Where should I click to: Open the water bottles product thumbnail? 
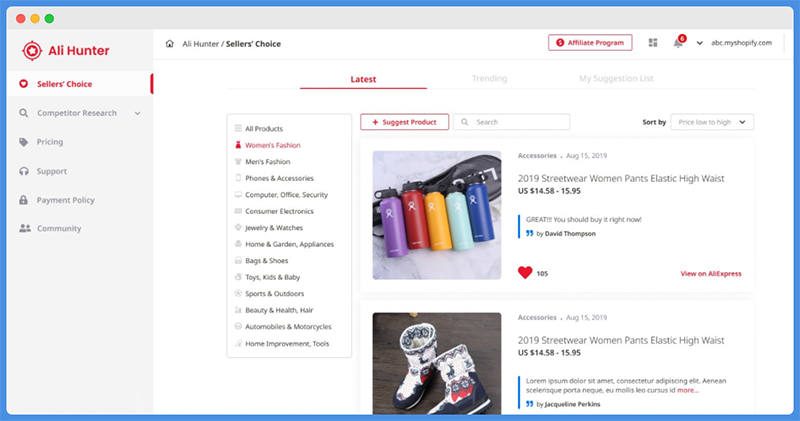click(x=437, y=215)
